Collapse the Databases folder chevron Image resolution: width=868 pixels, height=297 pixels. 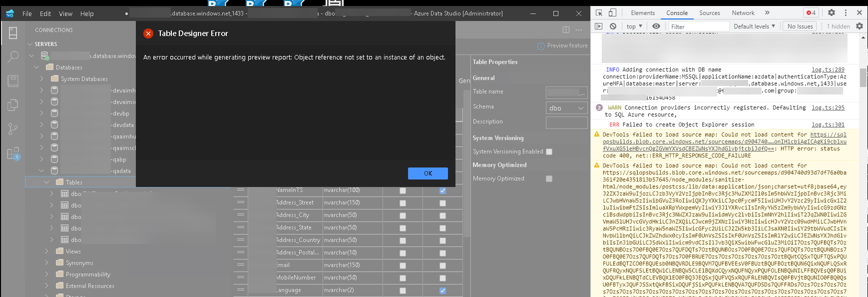tap(36, 67)
